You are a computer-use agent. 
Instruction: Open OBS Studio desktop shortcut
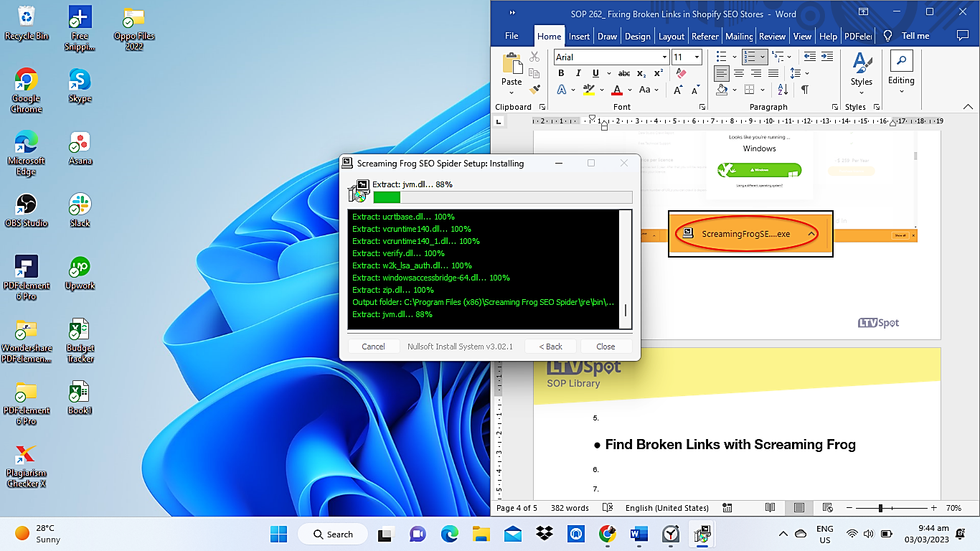(x=26, y=211)
